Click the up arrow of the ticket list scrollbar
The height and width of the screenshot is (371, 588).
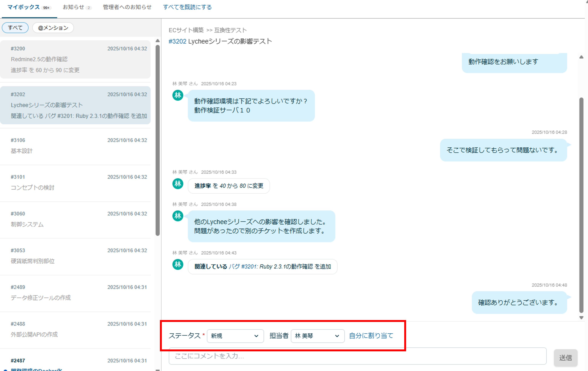[x=158, y=41]
